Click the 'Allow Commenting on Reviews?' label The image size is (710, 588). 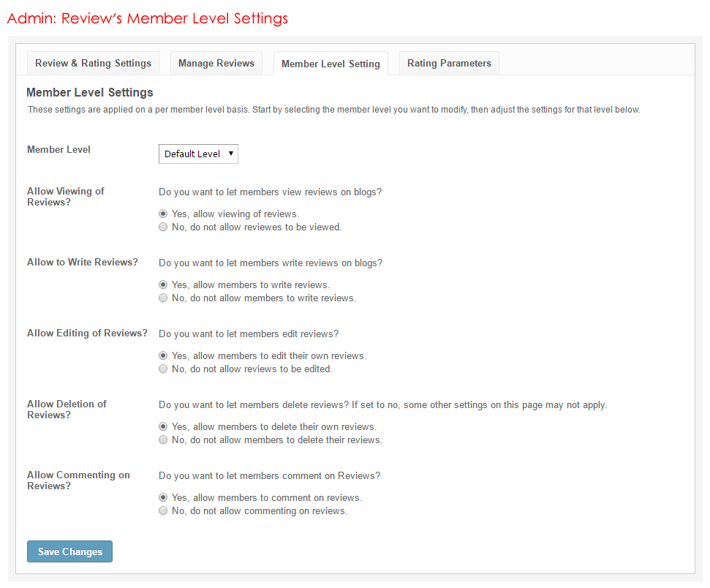pyautogui.click(x=78, y=480)
